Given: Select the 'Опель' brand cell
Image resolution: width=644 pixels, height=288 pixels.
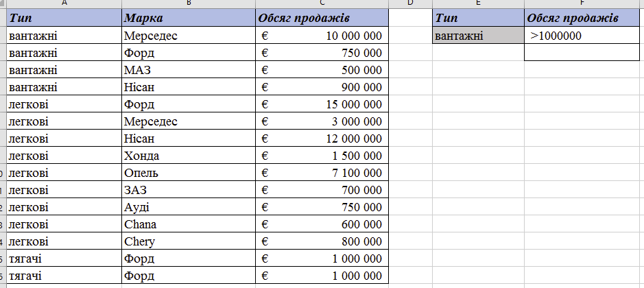Looking at the screenshot, I should (189, 173).
